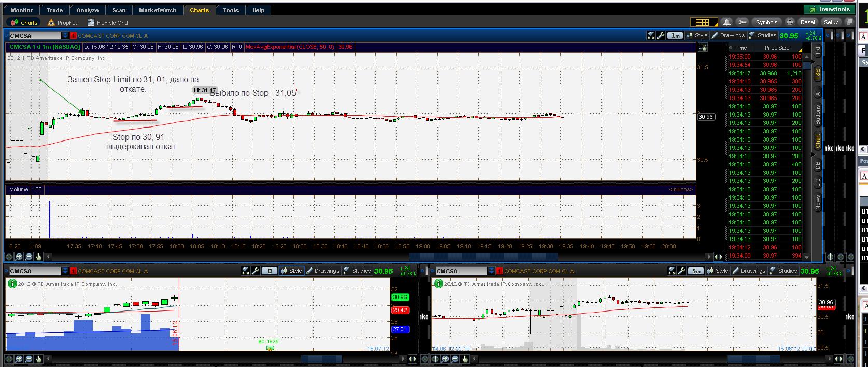
Task: Click the Setup button
Action: pos(831,22)
